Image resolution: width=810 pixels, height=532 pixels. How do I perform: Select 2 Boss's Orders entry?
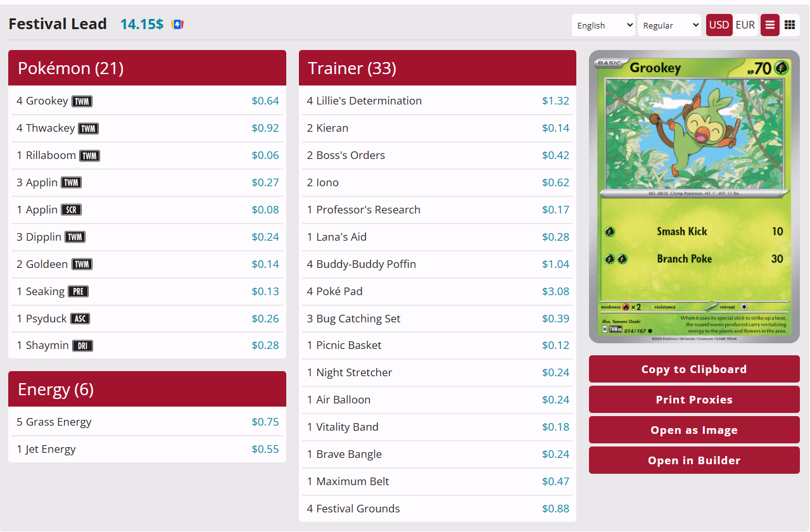tap(438, 155)
